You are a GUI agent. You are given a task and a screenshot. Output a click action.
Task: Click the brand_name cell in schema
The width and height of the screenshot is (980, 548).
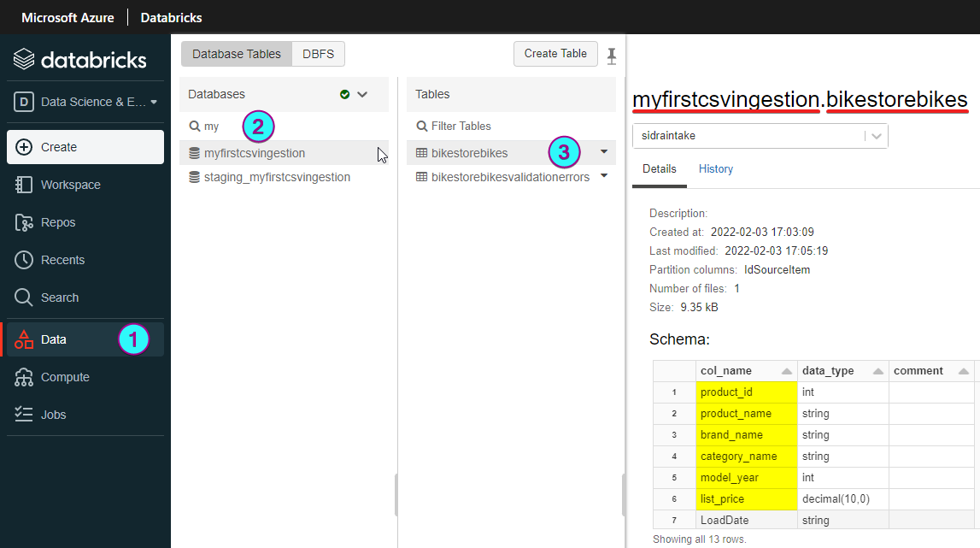click(746, 435)
